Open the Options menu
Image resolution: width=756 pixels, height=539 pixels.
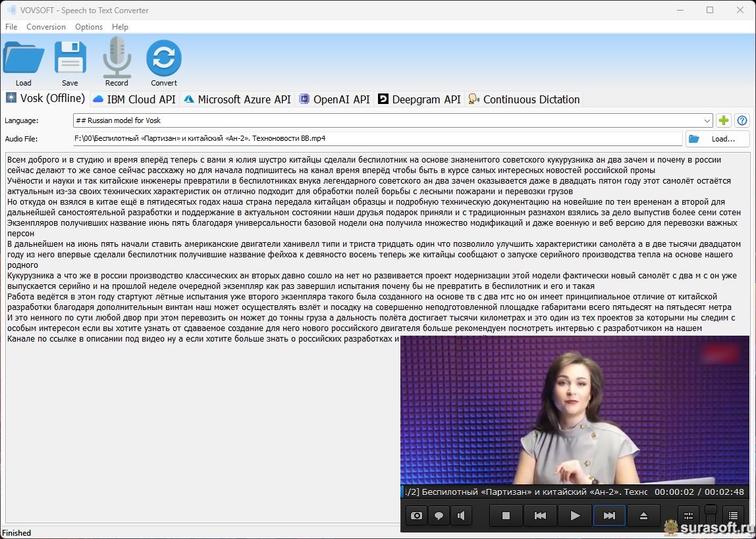89,27
